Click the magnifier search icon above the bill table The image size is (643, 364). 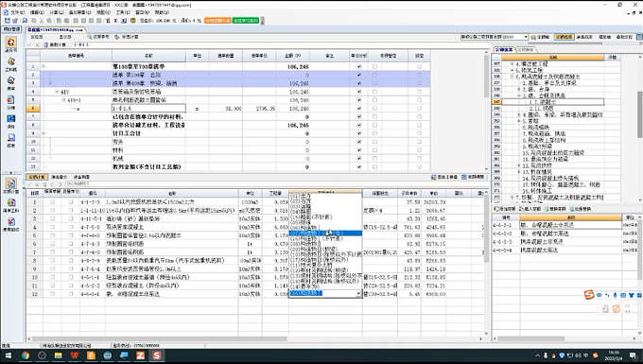click(90, 37)
